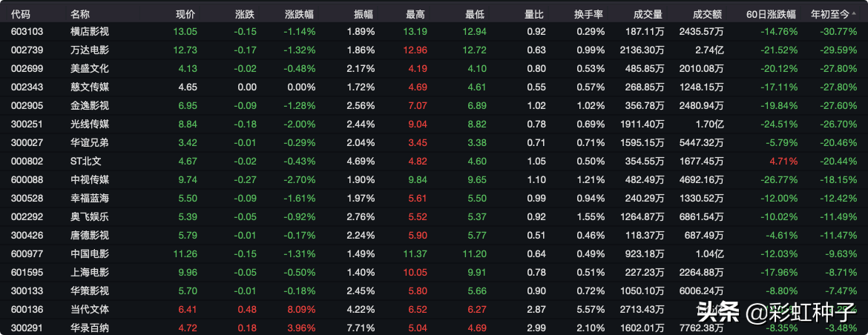This screenshot has height=335, width=868.
Task: Click 万达电影 turnover 2.74亿
Action: pyautogui.click(x=709, y=50)
